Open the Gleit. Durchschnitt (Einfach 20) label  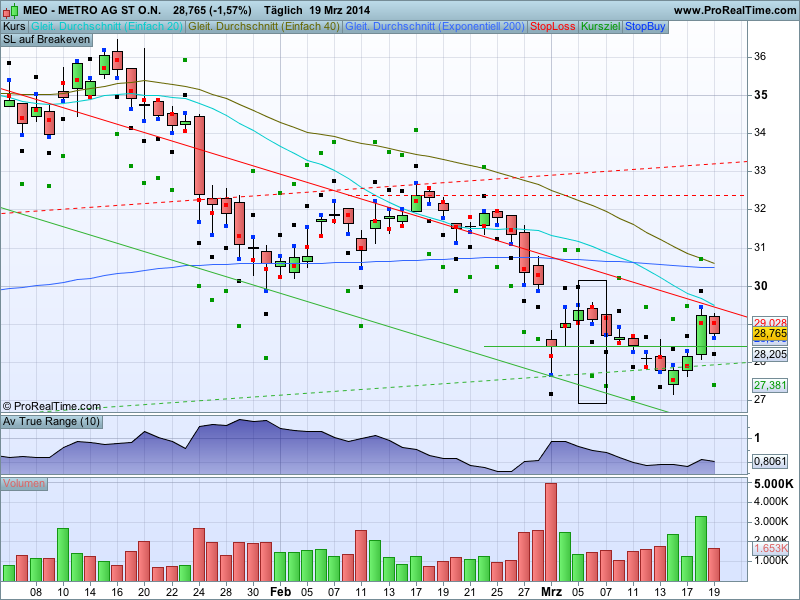[x=107, y=27]
